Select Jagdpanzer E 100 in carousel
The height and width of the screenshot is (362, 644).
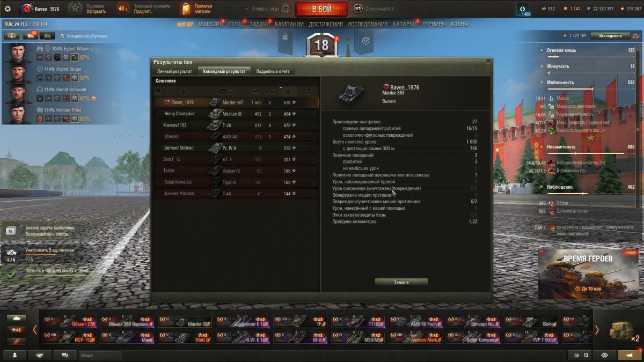[243, 322]
